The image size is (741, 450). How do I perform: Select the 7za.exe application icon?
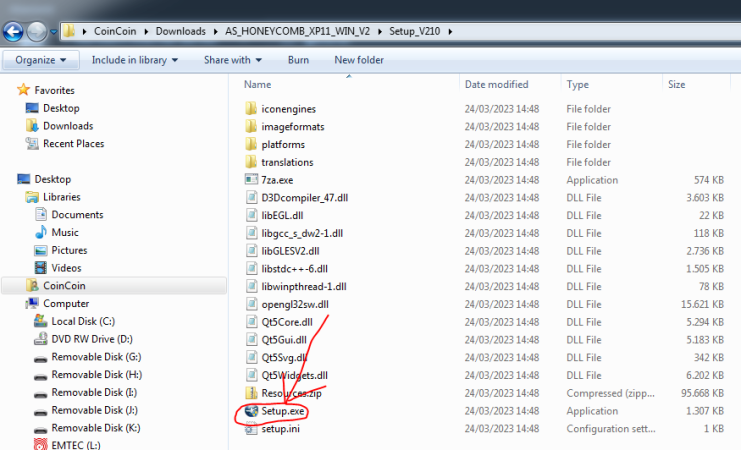tap(251, 180)
